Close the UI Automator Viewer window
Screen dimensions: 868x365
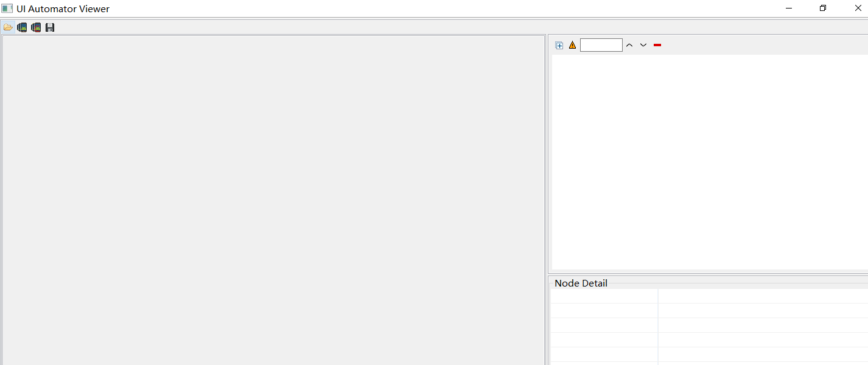pyautogui.click(x=858, y=9)
